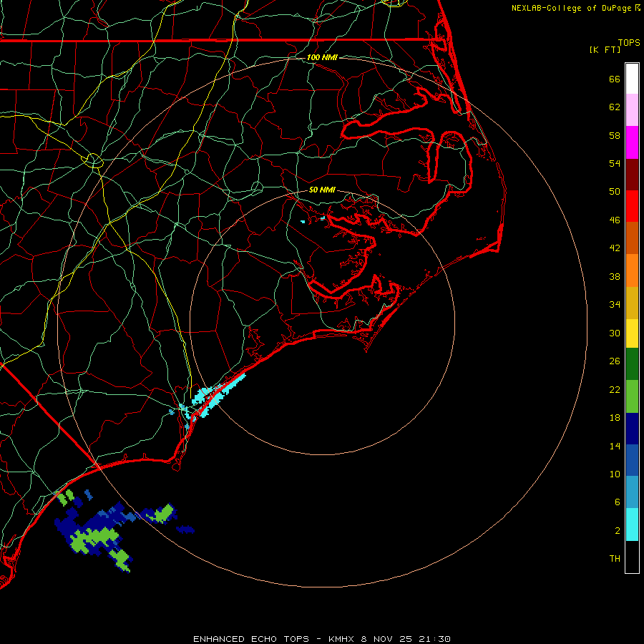The width and height of the screenshot is (644, 644).
Task: Click the magenta 58 kft legend swatch
Action: click(632, 142)
